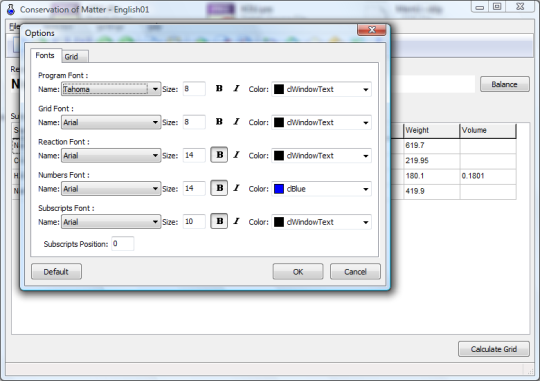
Task: Toggle italic for Program Font
Action: tap(236, 89)
